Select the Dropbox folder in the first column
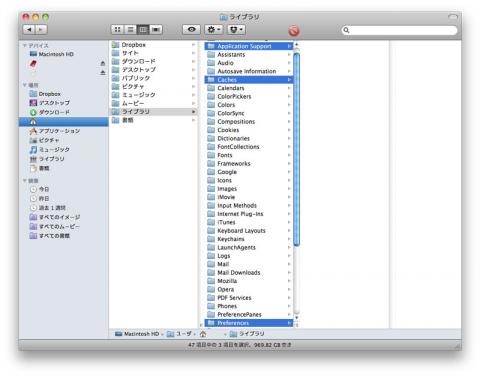Screen dimensions: 480x376 click(153, 45)
